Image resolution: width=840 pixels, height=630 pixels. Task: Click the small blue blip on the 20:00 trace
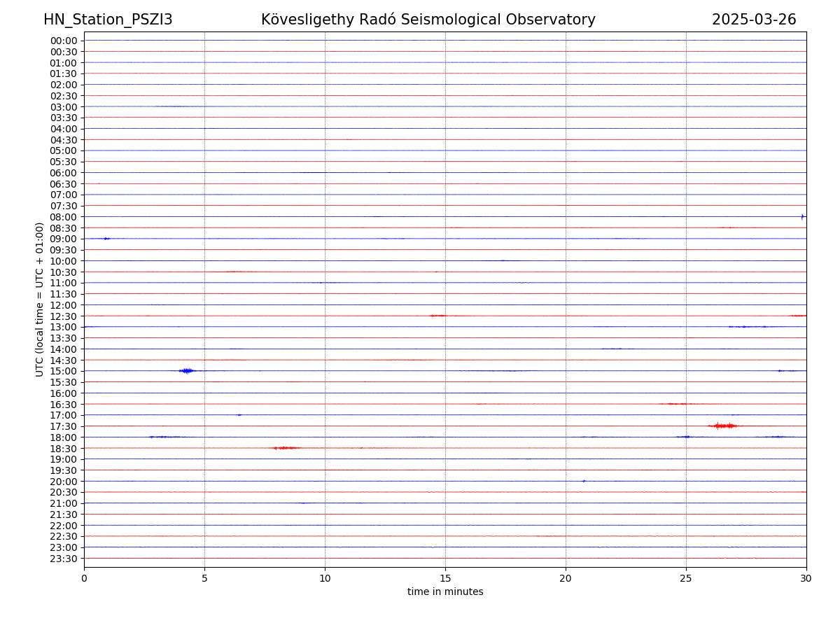click(584, 481)
